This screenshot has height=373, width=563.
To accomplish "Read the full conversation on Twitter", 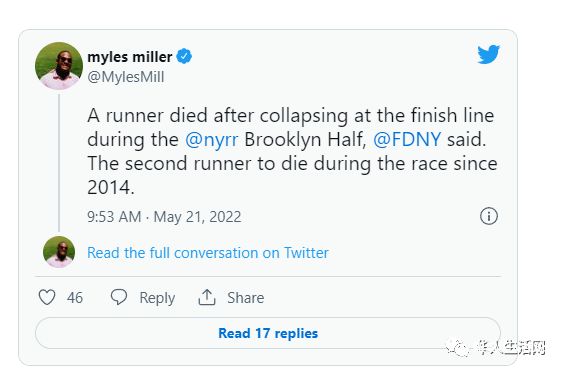I will pyautogui.click(x=208, y=253).
